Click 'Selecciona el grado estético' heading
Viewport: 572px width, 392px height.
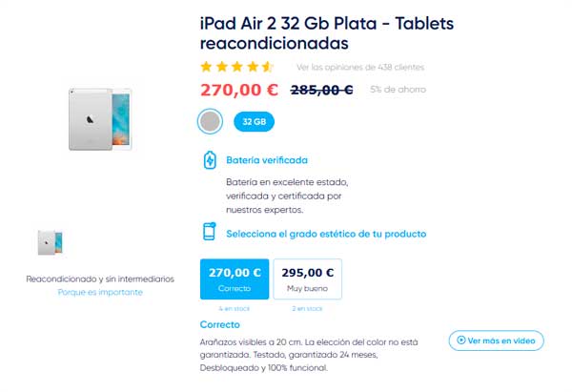[x=326, y=234]
